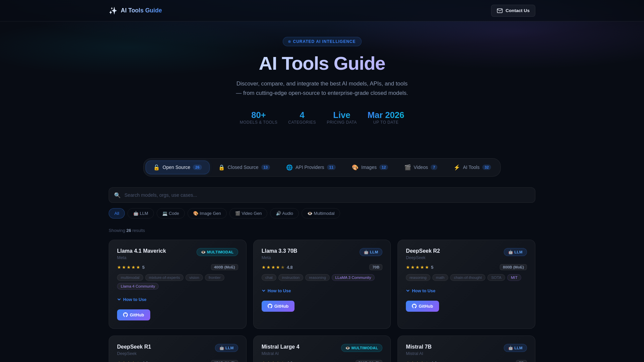Click the star rating on Llama 4.1 Maverick
This screenshot has height=362, width=644.
tap(128, 267)
